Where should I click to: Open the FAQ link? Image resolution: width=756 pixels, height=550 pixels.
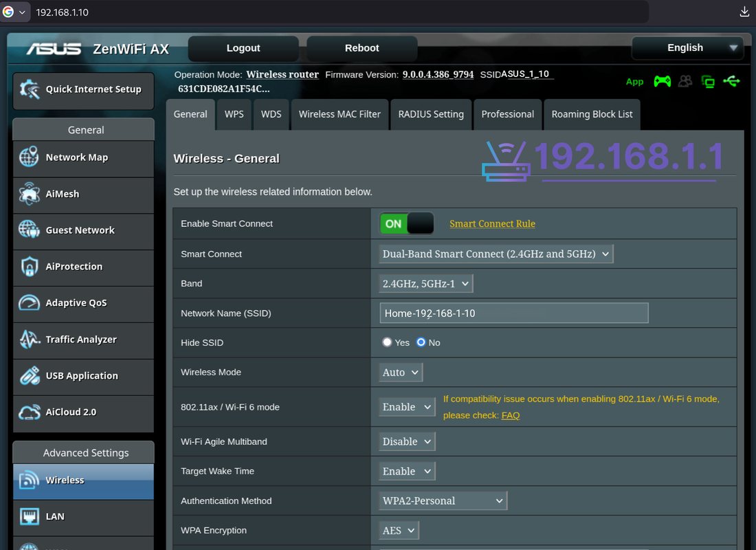tap(511, 415)
